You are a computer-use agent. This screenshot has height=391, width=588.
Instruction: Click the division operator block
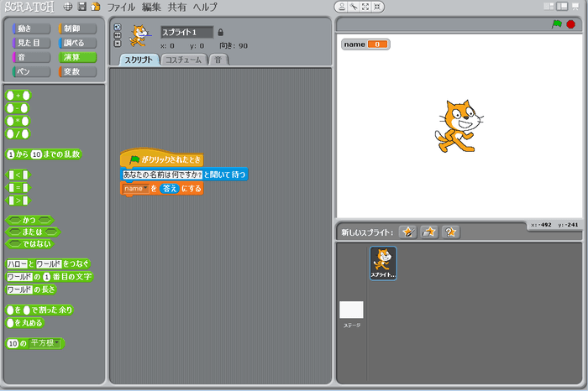point(18,133)
